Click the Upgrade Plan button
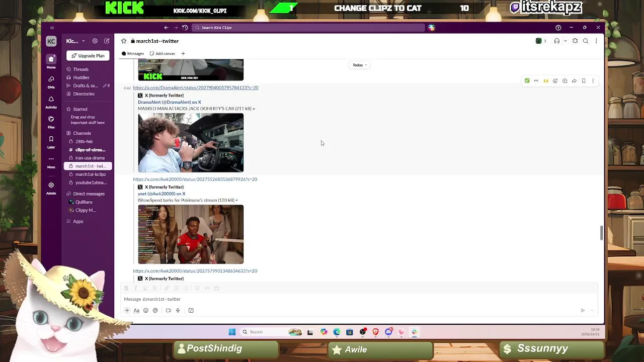Image resolution: width=644 pixels, height=362 pixels. (x=88, y=56)
